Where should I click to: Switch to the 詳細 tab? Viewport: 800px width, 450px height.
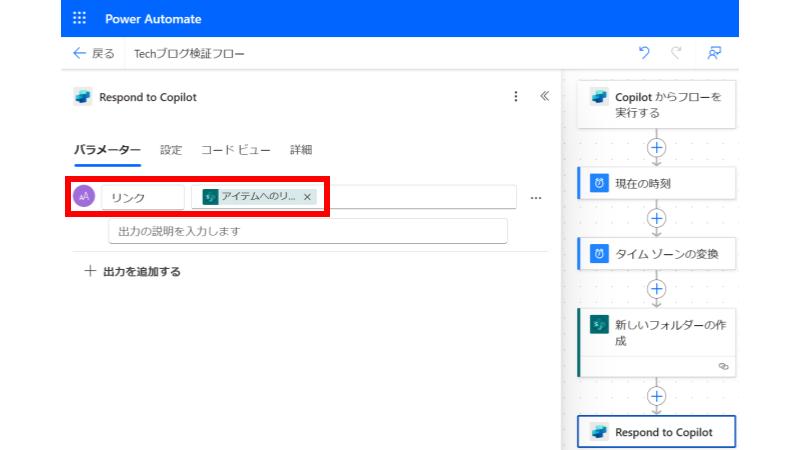point(301,150)
